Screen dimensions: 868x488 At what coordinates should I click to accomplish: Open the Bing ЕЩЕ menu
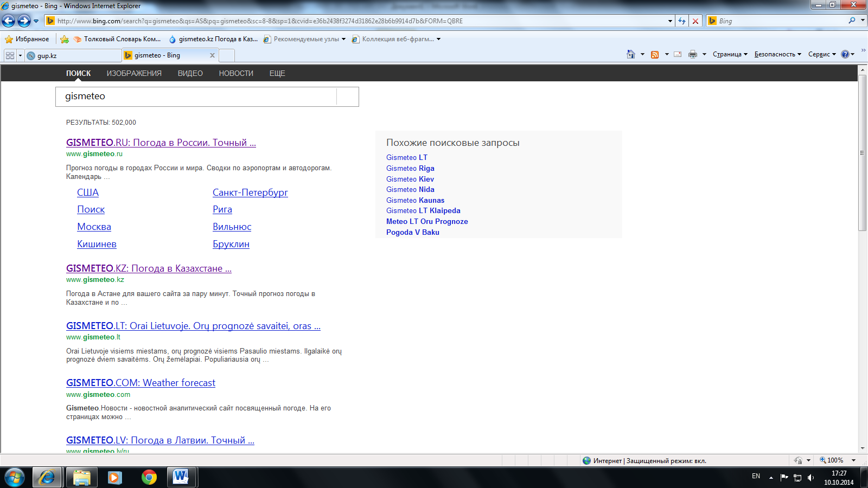coord(277,73)
